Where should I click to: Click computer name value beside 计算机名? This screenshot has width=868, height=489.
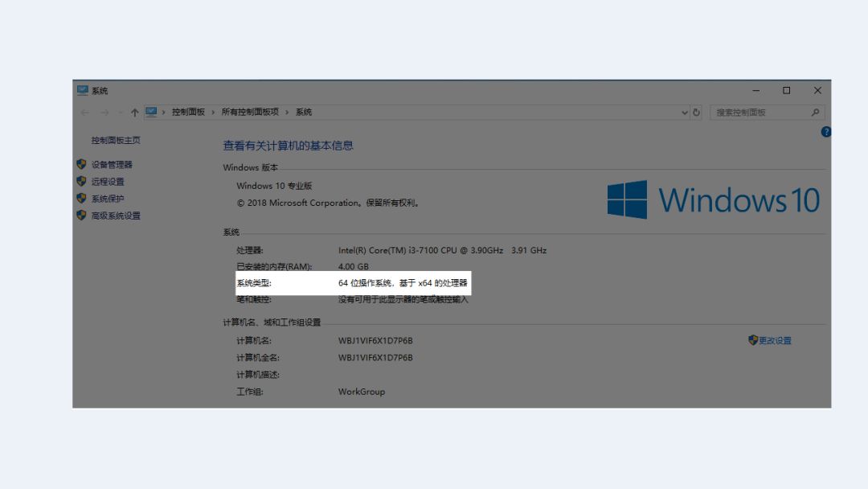(x=375, y=340)
